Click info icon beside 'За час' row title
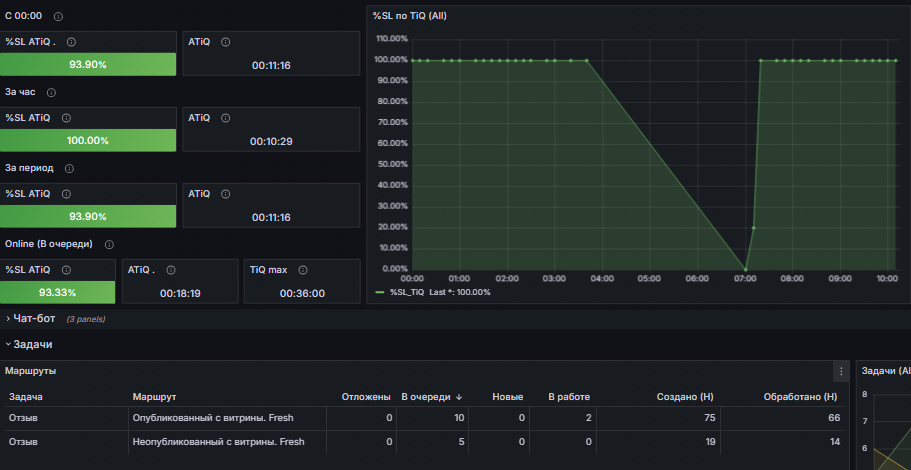Viewport: 911px width, 470px height. click(x=51, y=93)
